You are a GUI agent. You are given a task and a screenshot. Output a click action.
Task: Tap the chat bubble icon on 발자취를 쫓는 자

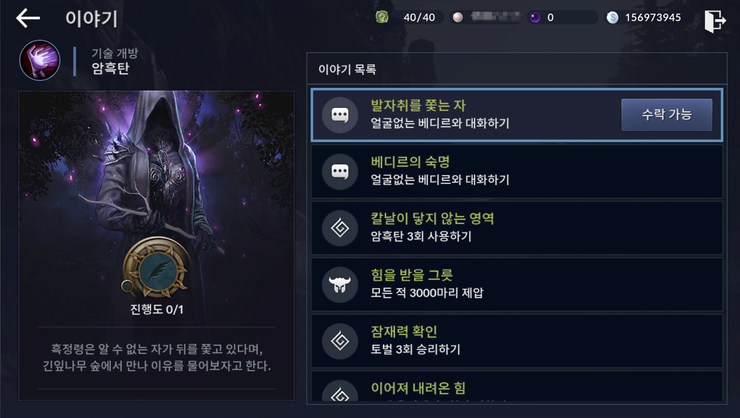tap(340, 115)
